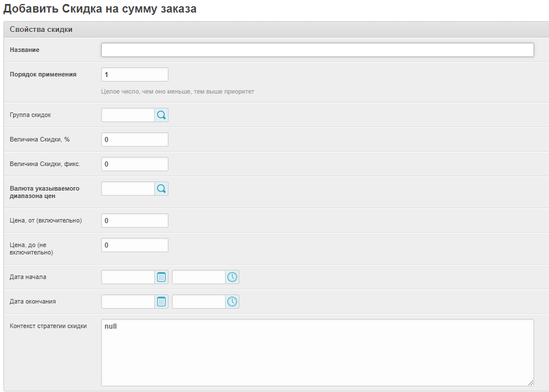Image resolution: width=549 pixels, height=392 pixels.
Task: Focus the Порядок применения field
Action: (x=135, y=75)
